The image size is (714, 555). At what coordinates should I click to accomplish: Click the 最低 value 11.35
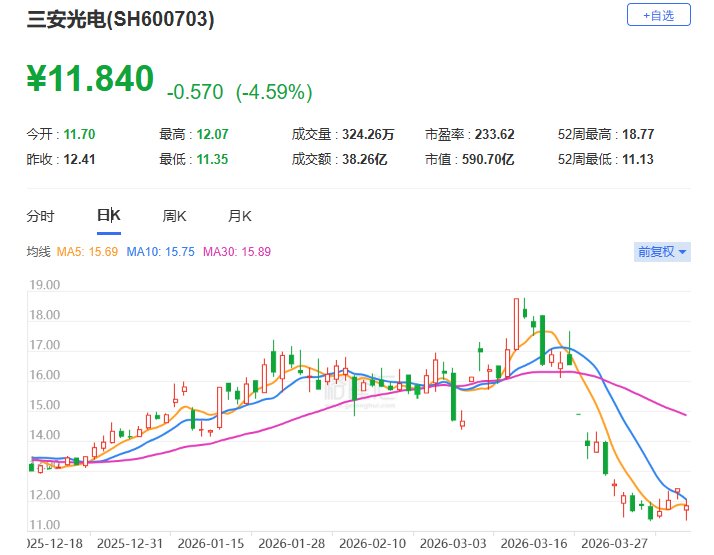point(212,159)
